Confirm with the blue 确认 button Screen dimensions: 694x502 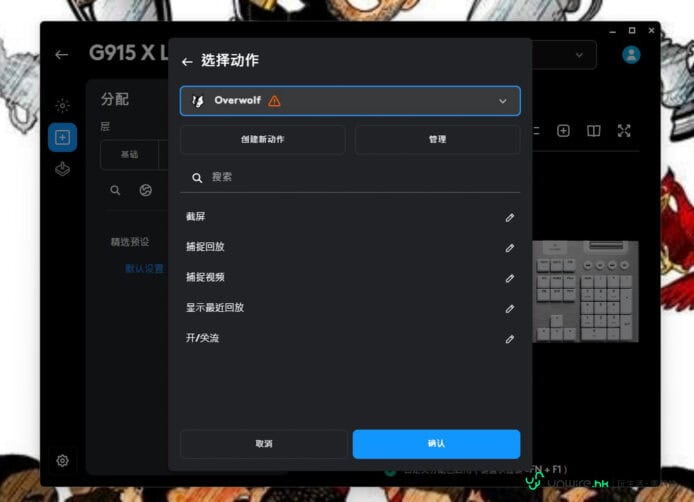(436, 444)
